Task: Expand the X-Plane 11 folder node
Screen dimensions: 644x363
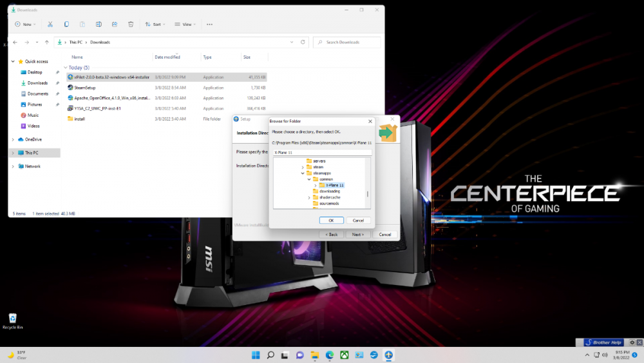Action: pos(316,186)
